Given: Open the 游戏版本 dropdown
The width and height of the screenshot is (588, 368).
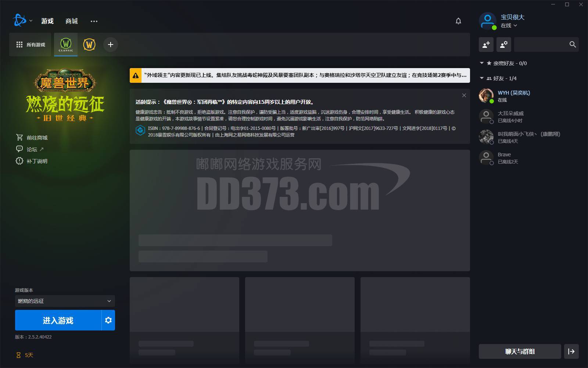Looking at the screenshot, I should point(65,301).
